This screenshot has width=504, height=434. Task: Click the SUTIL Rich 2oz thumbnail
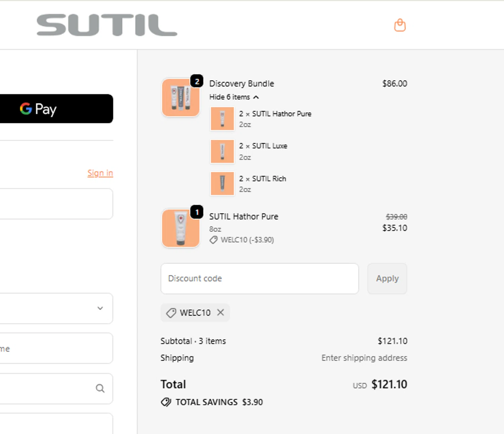point(222,184)
